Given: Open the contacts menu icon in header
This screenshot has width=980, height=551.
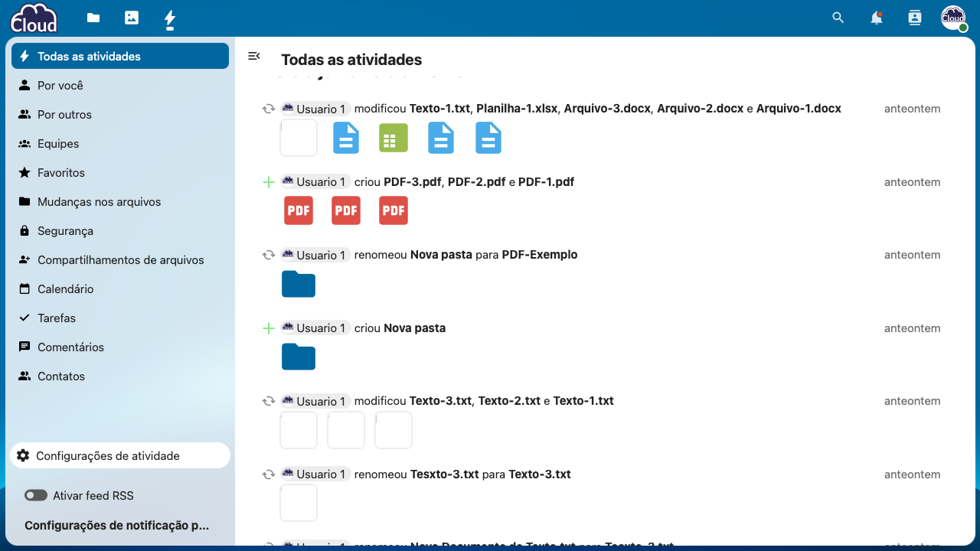Looking at the screenshot, I should point(915,18).
